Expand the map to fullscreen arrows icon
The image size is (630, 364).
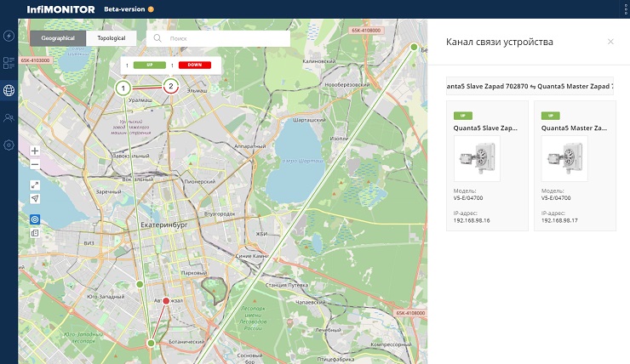pyautogui.click(x=35, y=185)
